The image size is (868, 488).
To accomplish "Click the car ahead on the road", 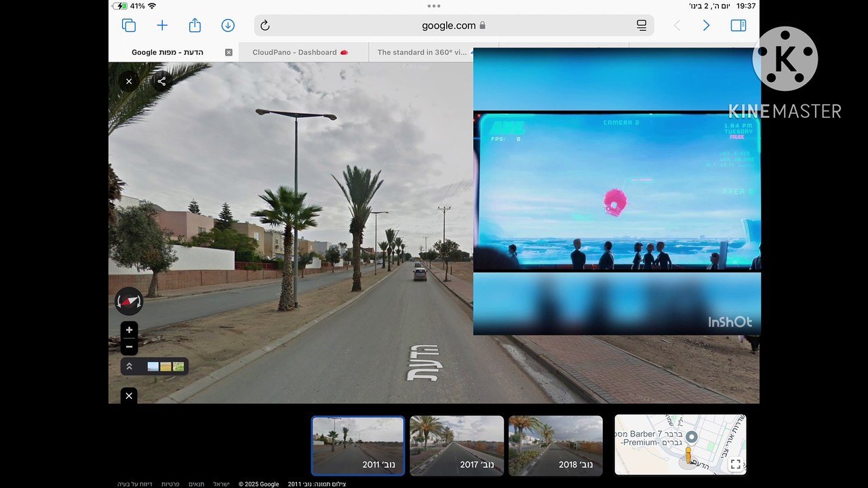I will (420, 274).
